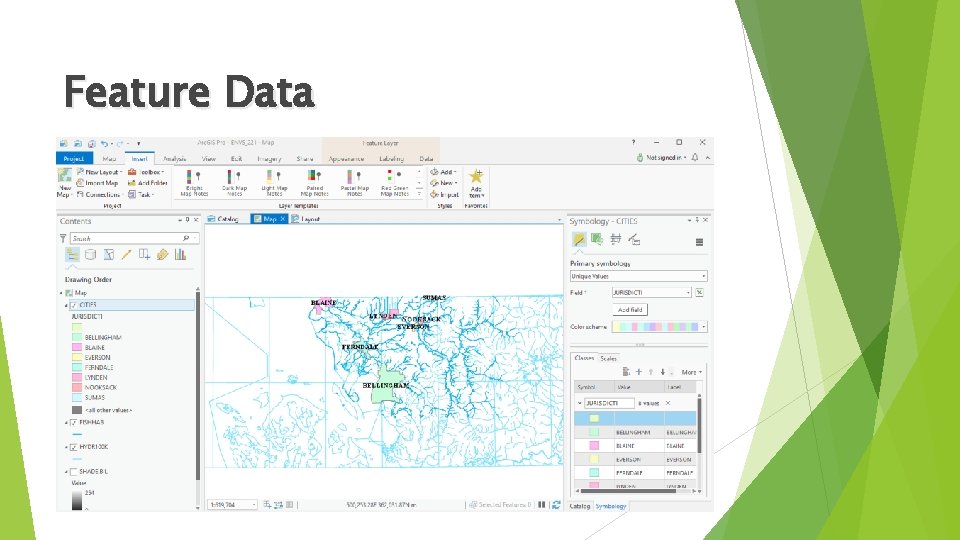The width and height of the screenshot is (960, 540).
Task: Open the More dropdown in Classes
Action: tap(691, 372)
